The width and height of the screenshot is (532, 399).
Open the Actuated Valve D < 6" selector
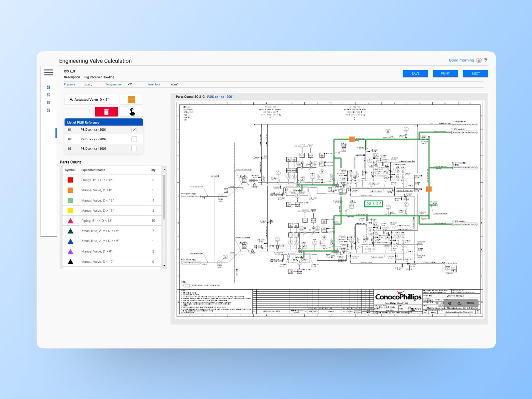[x=91, y=99]
